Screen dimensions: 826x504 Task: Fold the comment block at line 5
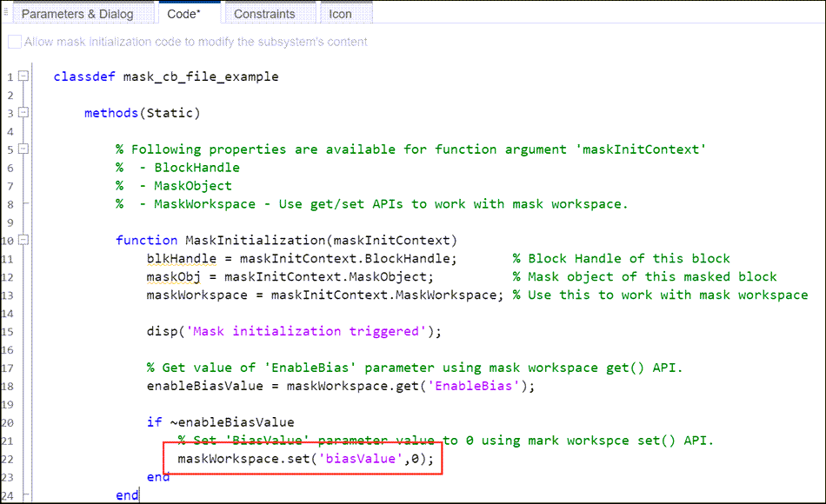coord(23,149)
